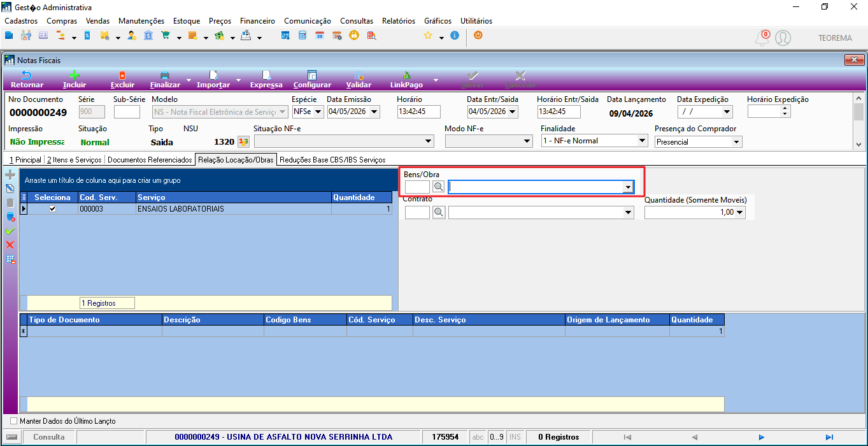Click the grid column chooser icon beside Seleciona
Screen dimensions: 868x446
coord(24,198)
